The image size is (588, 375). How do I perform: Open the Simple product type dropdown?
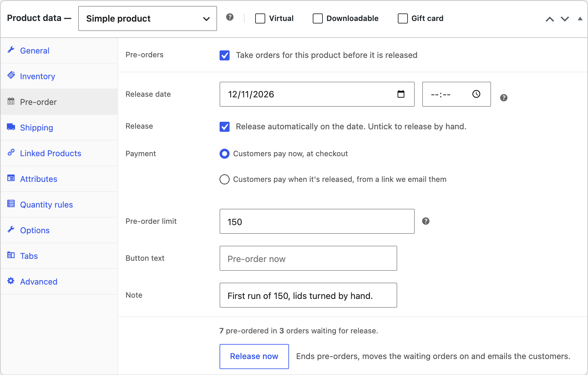point(148,18)
